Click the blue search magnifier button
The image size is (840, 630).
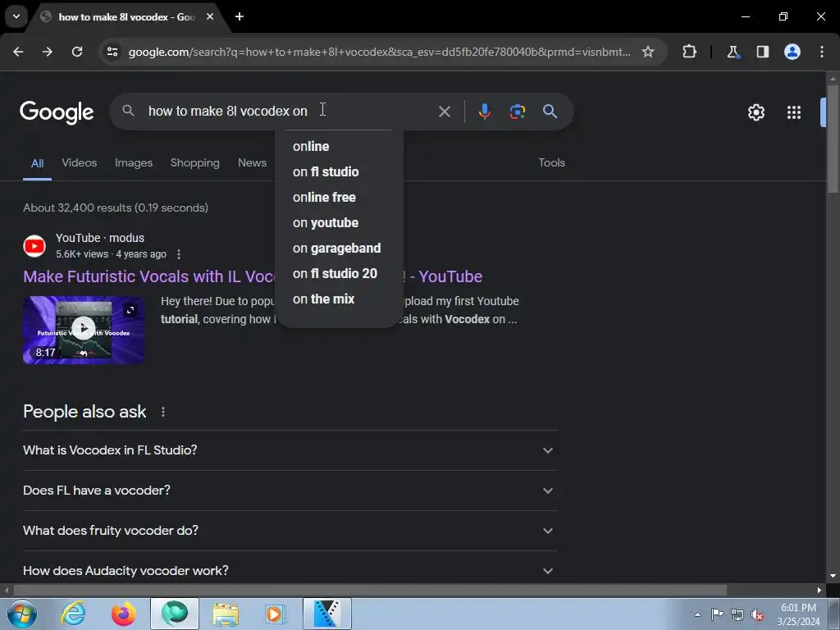[x=550, y=112]
